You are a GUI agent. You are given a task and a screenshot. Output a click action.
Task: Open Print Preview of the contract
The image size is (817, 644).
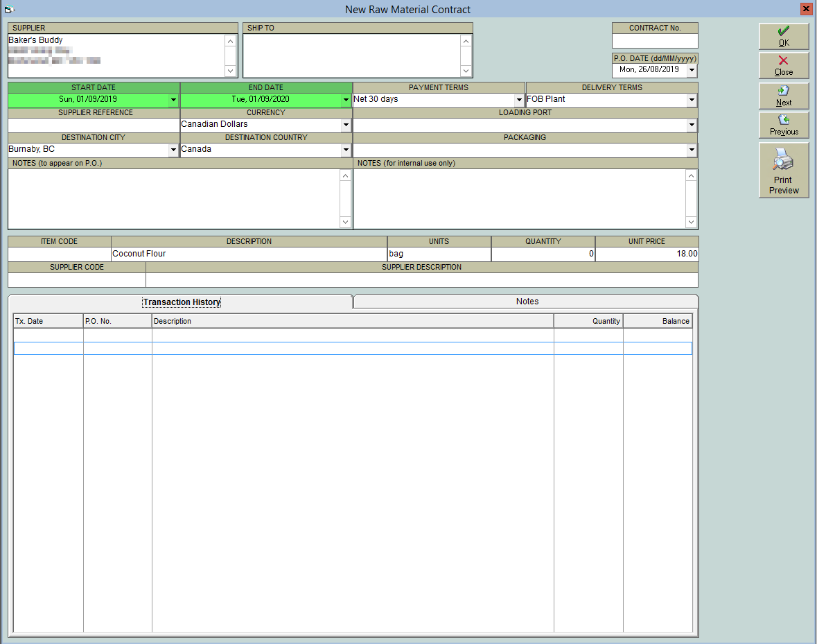(x=784, y=171)
